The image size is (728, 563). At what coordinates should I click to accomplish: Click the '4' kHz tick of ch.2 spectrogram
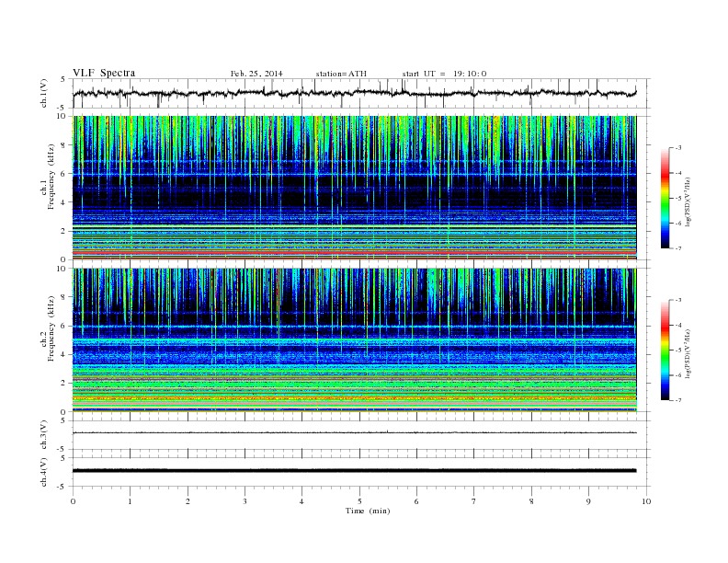coord(63,354)
